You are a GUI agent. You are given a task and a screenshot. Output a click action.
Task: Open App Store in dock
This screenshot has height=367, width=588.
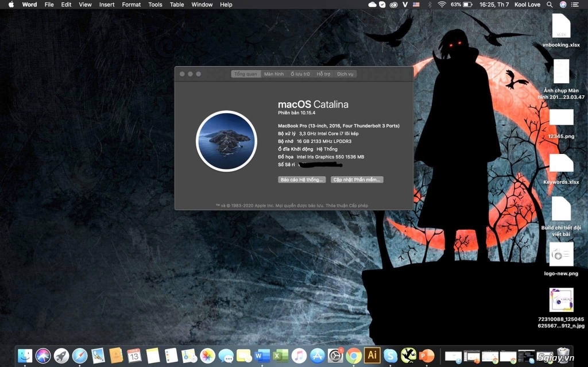pos(317,356)
